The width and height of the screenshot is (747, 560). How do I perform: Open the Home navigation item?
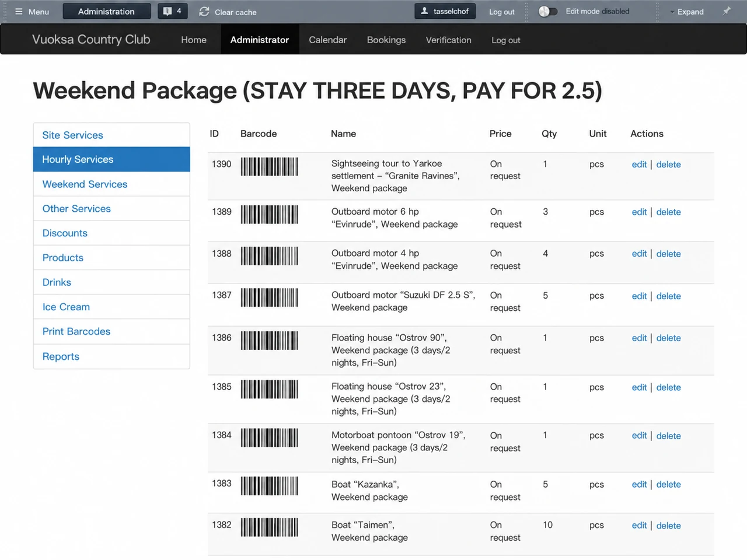194,40
